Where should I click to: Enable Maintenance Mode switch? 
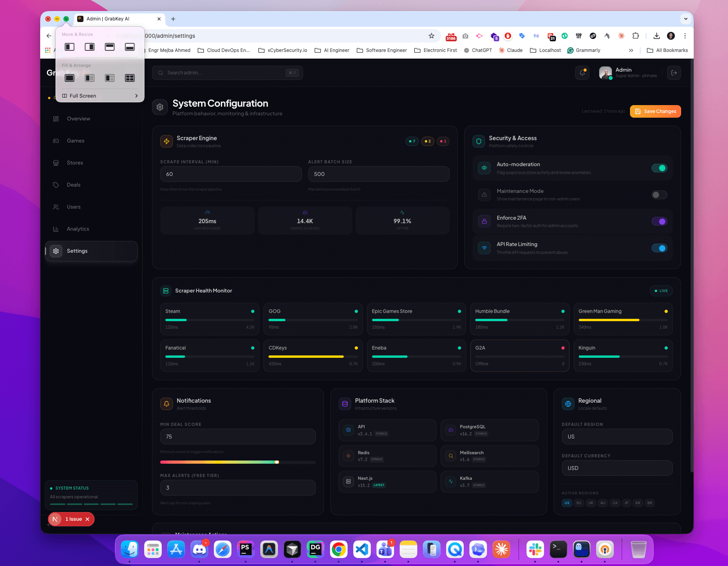[x=659, y=195]
